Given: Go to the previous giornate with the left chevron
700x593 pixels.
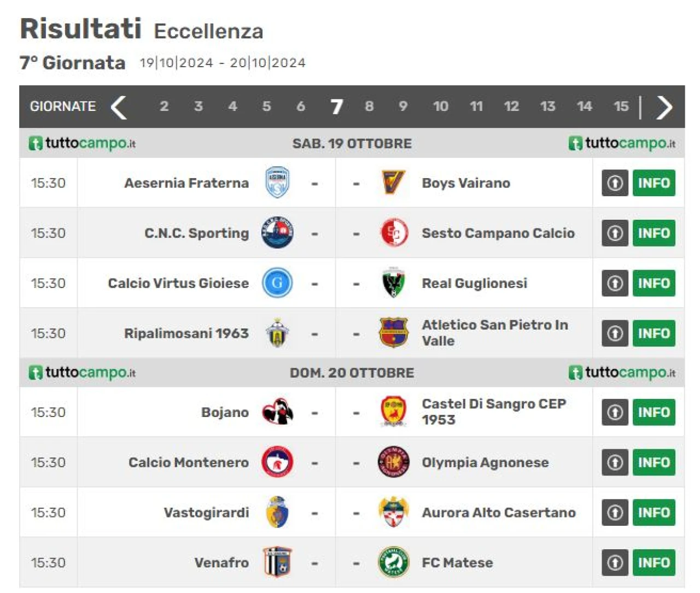Looking at the screenshot, I should pos(119,107).
